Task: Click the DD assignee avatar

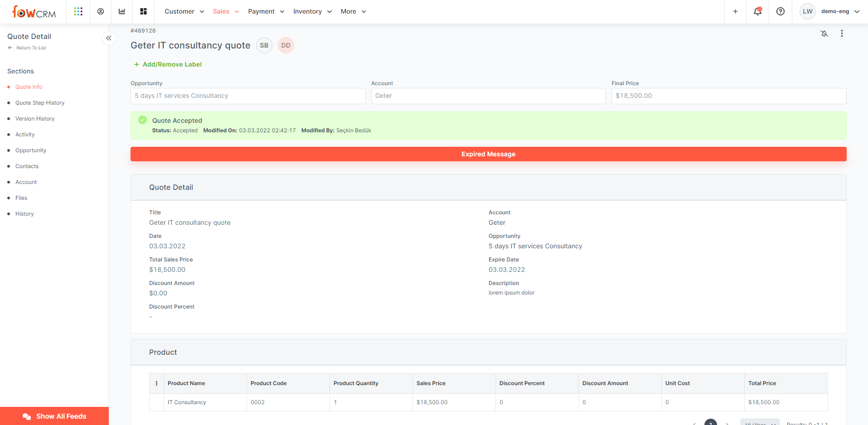Action: (286, 45)
